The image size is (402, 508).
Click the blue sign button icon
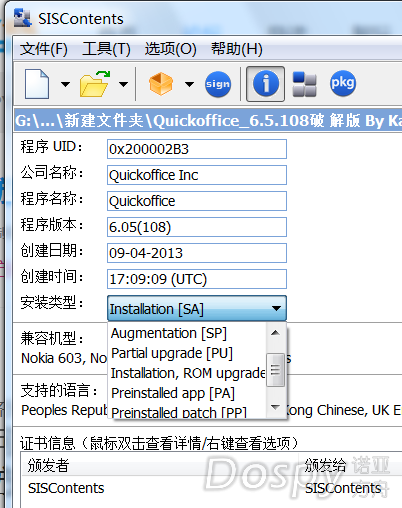(218, 84)
